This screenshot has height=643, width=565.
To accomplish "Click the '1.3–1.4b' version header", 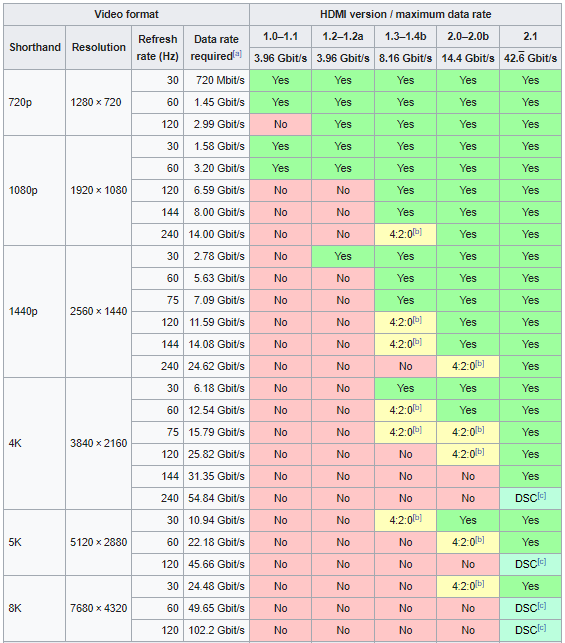I will click(x=406, y=36).
